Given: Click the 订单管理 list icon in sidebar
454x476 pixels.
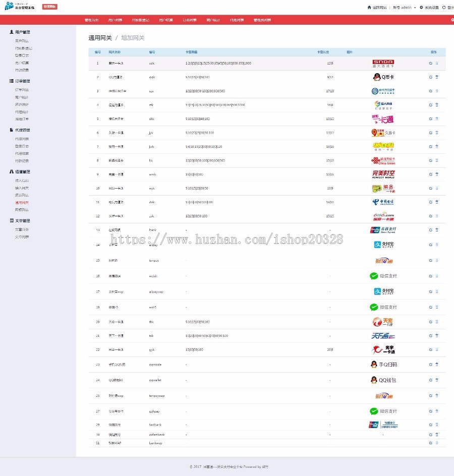Looking at the screenshot, I should click(11, 81).
